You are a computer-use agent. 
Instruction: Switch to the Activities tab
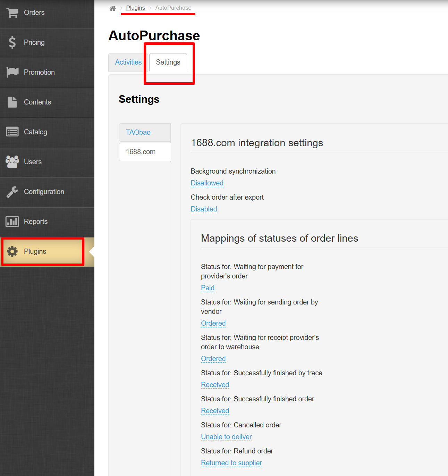coord(128,62)
